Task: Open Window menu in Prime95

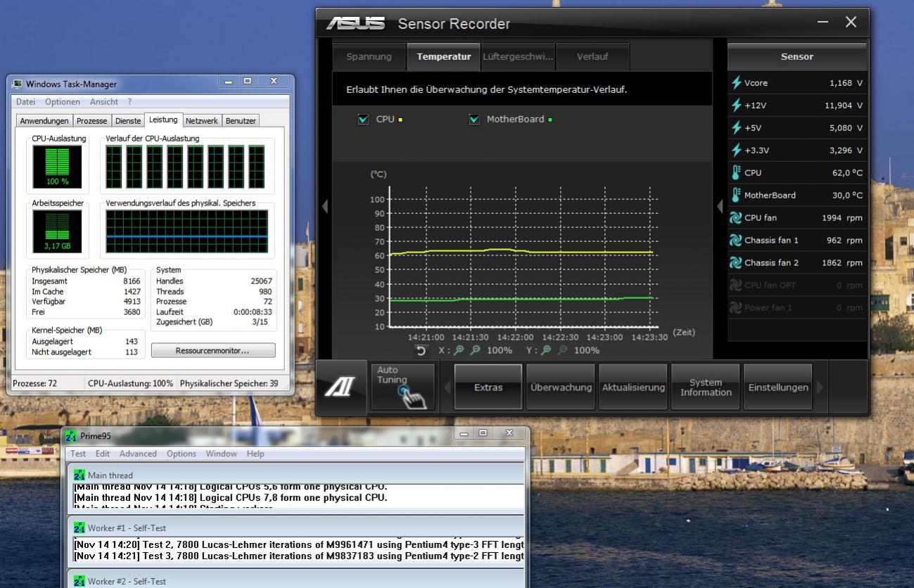Action: [222, 454]
